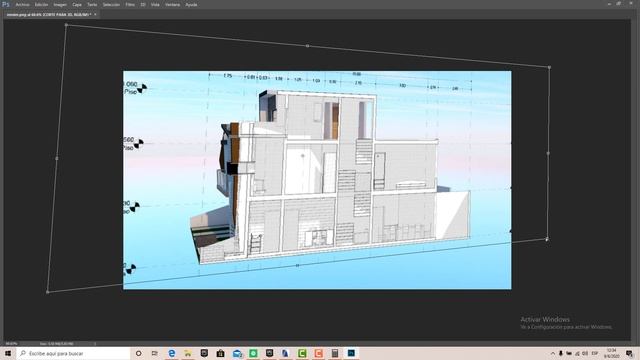This screenshot has width=640, height=360.
Task: Open the Mail app from taskbar
Action: point(237,353)
